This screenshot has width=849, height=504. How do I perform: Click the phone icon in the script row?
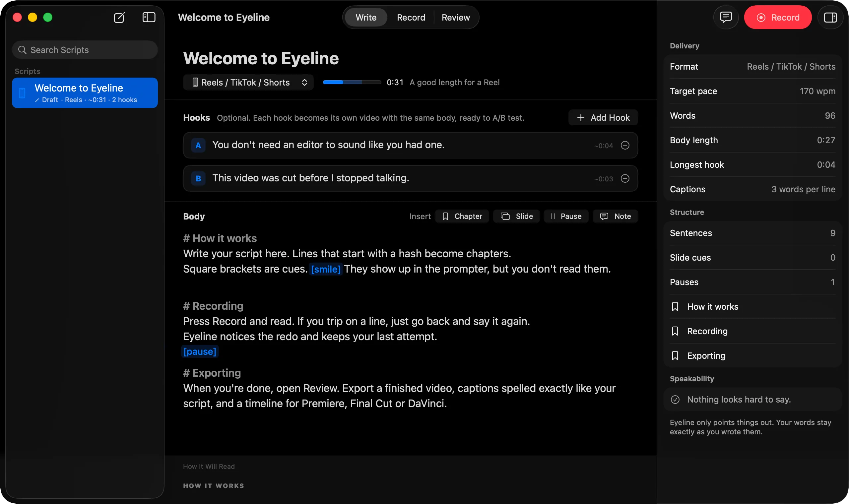tap(22, 93)
